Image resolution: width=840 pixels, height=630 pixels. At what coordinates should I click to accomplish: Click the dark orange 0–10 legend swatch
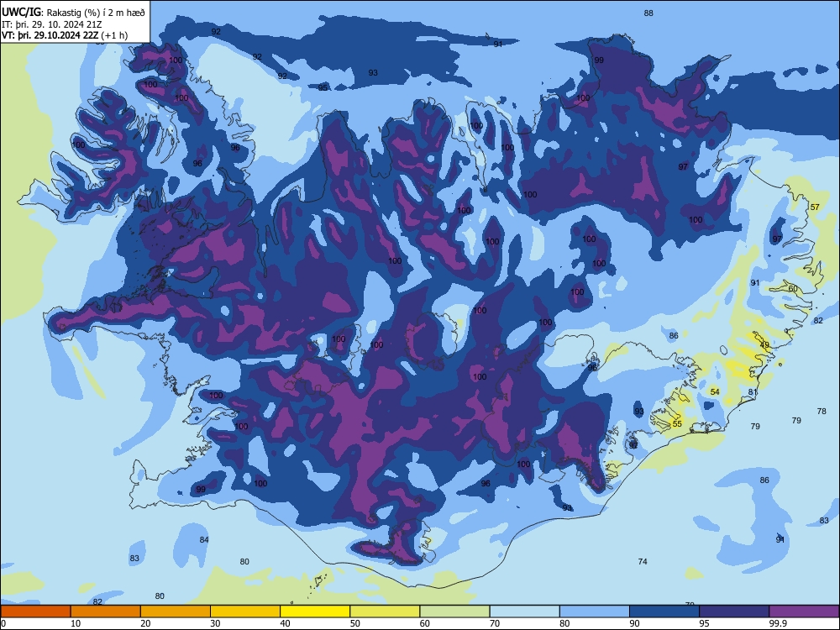(x=35, y=612)
